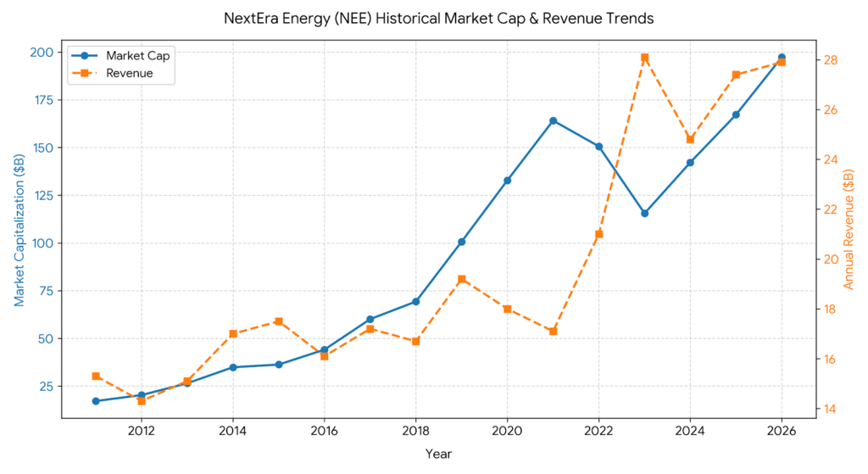Viewport: 868px width, 474px height.
Task: Select the 2025 Revenue data point
Action: [x=737, y=75]
